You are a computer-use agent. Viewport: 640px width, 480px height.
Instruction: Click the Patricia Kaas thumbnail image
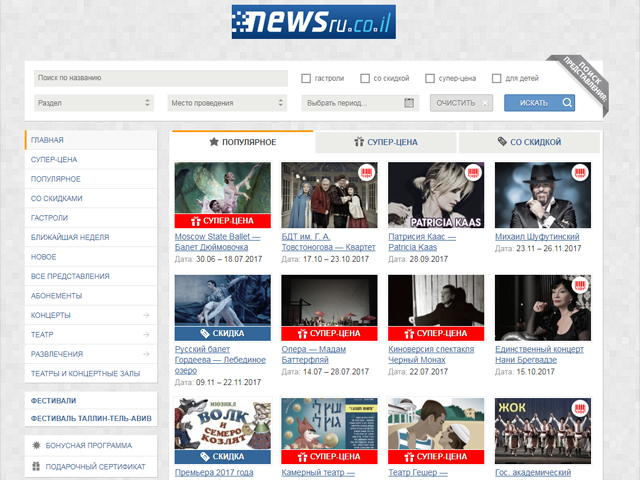coord(436,195)
